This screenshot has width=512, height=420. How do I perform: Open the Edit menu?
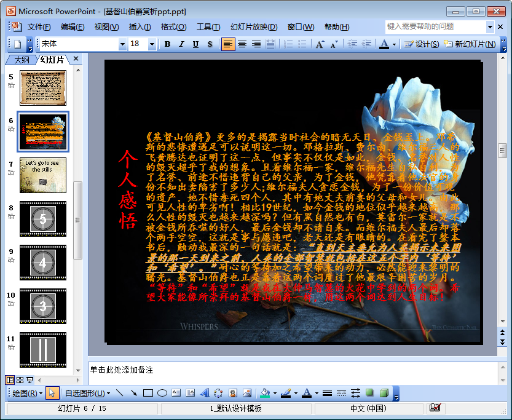point(73,27)
